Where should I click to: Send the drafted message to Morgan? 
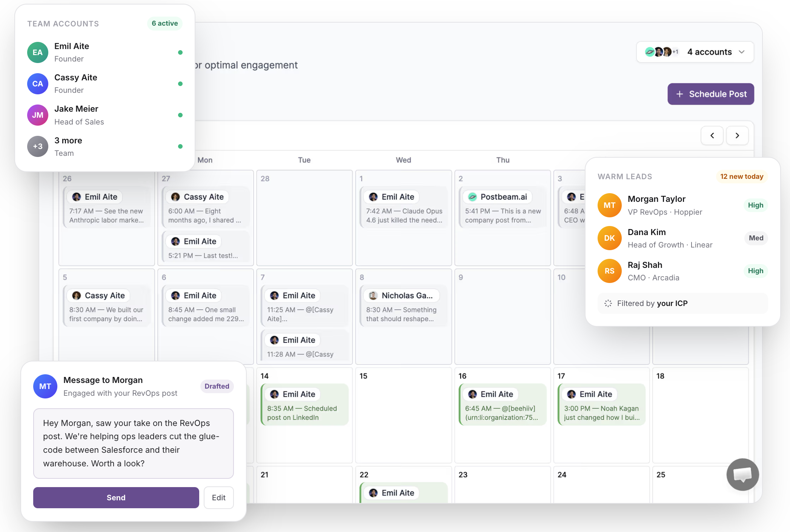[116, 497]
